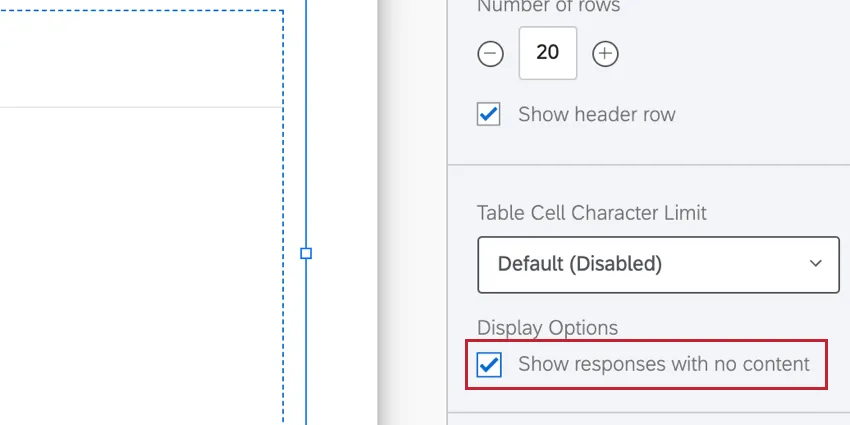
Task: Open the Table Cell Character Limit dropdown
Action: (x=658, y=265)
